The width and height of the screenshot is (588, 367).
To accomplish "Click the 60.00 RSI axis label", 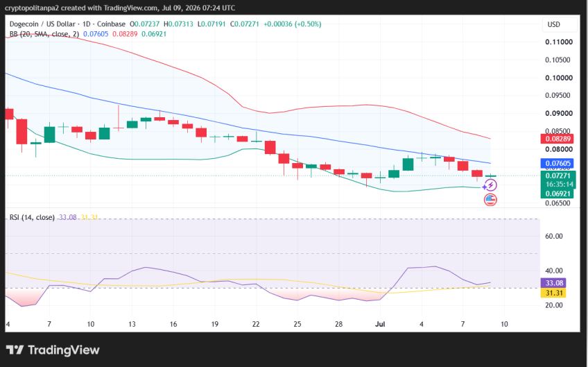I will pyautogui.click(x=554, y=236).
